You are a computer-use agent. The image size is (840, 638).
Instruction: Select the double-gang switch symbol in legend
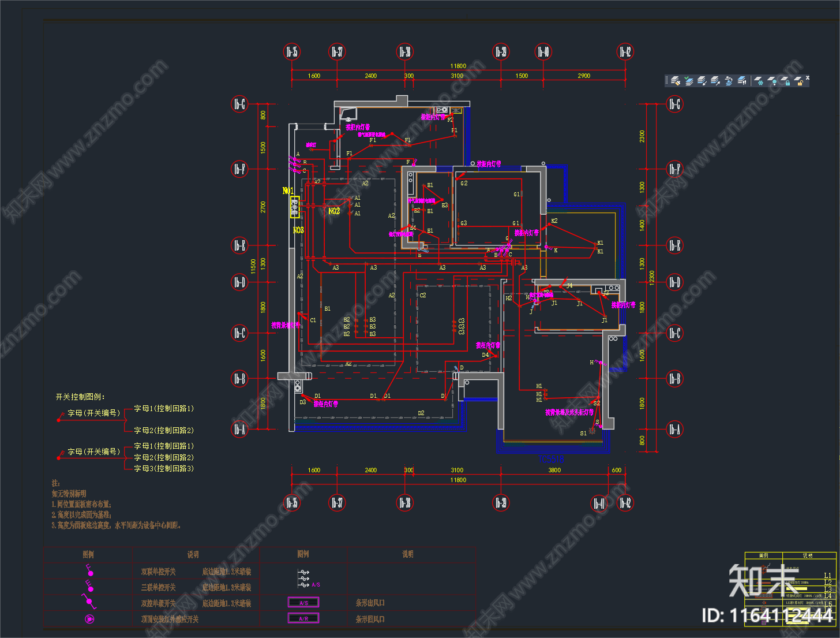pos(89,571)
